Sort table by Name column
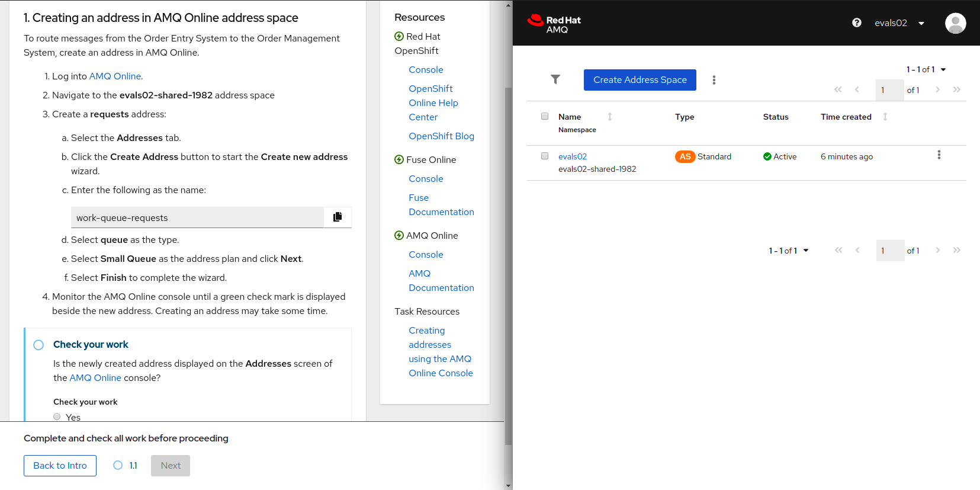The image size is (980, 490). pos(610,117)
